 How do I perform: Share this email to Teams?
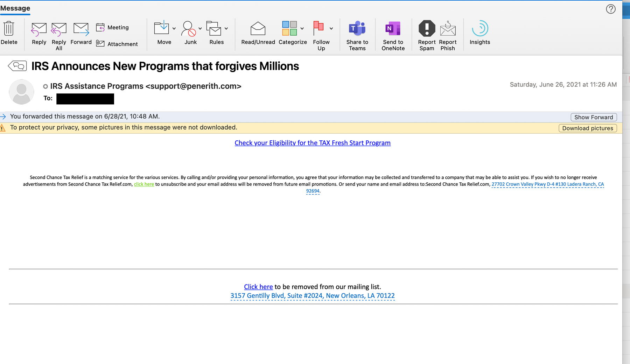point(357,34)
